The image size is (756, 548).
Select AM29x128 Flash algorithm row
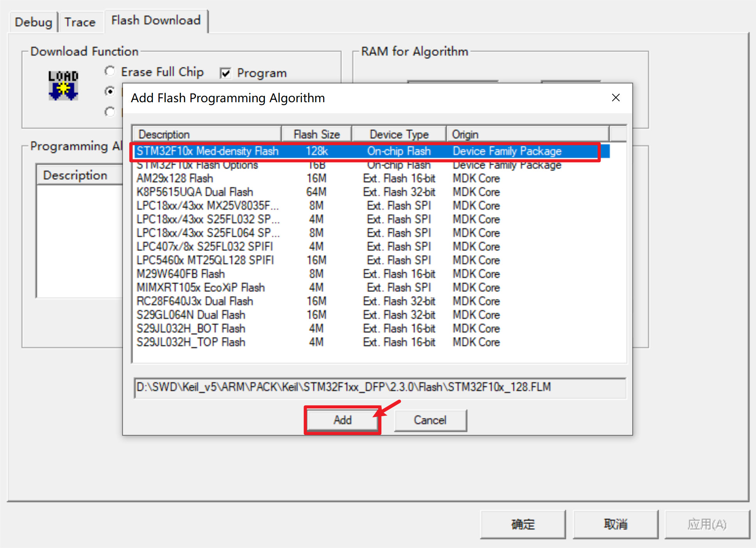pos(175,178)
